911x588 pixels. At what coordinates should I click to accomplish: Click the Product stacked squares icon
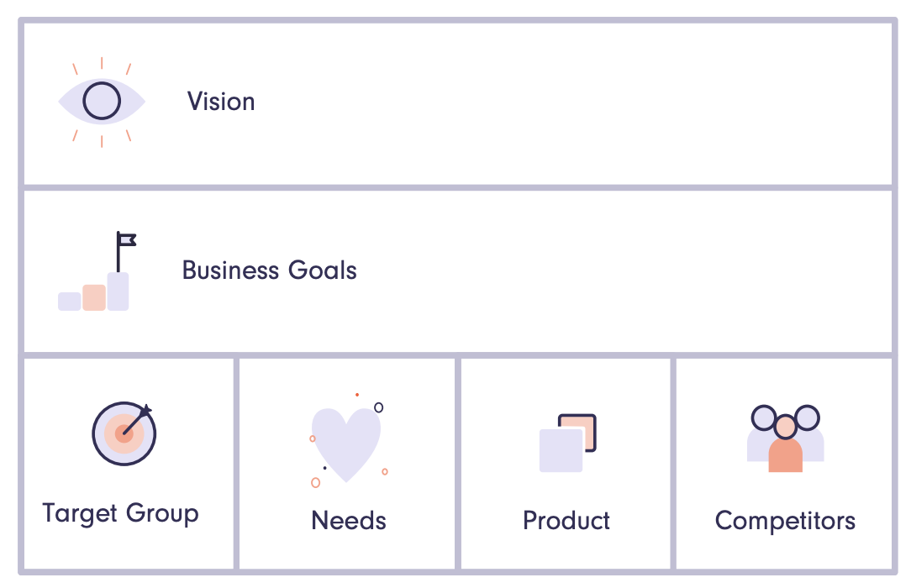(567, 443)
